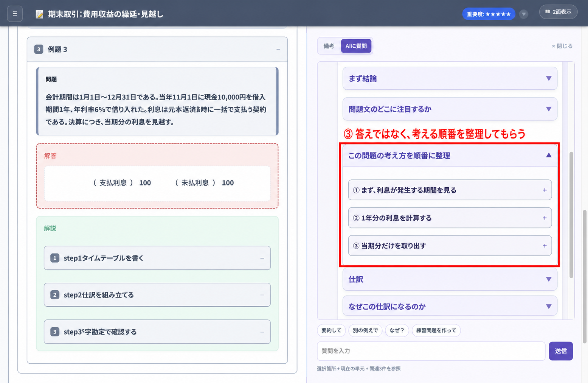The height and width of the screenshot is (383, 588).
Task: Click the notepad icon beside the title
Action: tap(39, 14)
